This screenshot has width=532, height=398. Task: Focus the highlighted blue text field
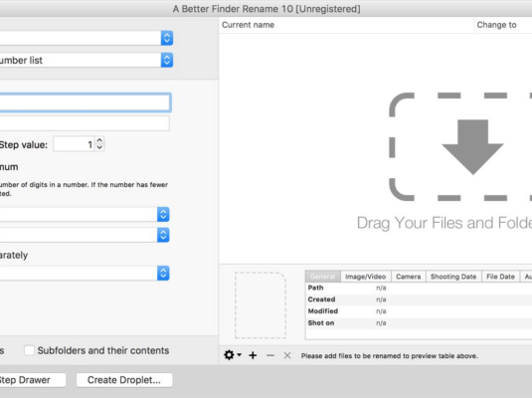[x=85, y=102]
